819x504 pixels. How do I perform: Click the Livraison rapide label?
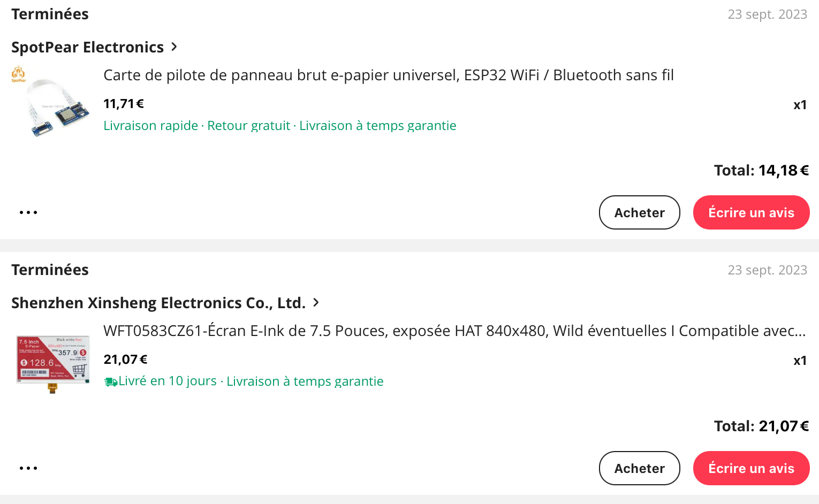pyautogui.click(x=150, y=126)
